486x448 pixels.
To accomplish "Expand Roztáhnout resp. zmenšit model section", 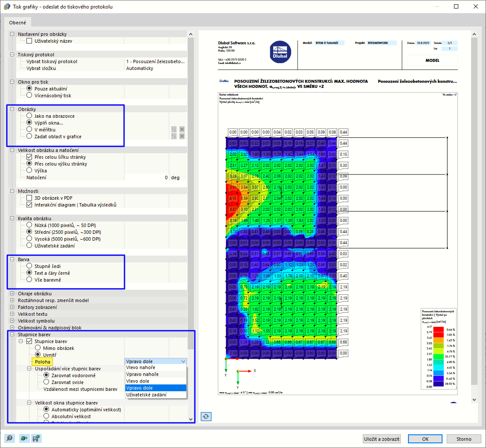I will (12, 300).
